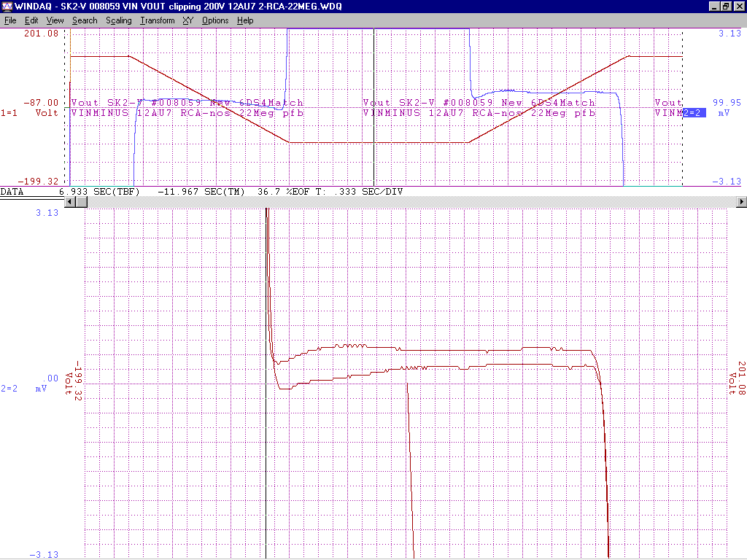Open the XY menu
This screenshot has height=560, width=747.
click(x=188, y=20)
